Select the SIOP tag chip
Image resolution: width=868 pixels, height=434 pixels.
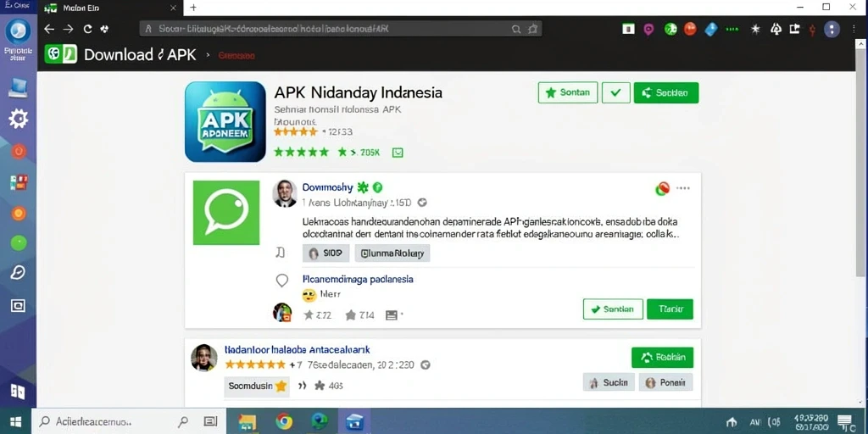(325, 253)
